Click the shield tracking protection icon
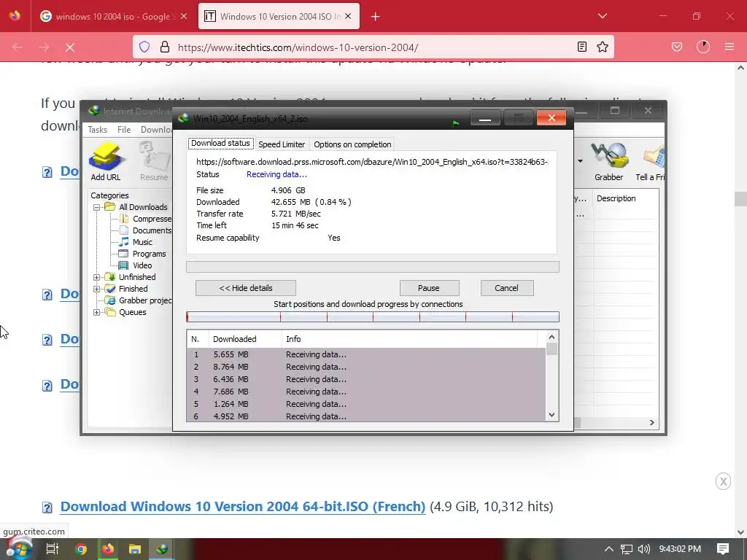This screenshot has width=747, height=560. coord(144,47)
